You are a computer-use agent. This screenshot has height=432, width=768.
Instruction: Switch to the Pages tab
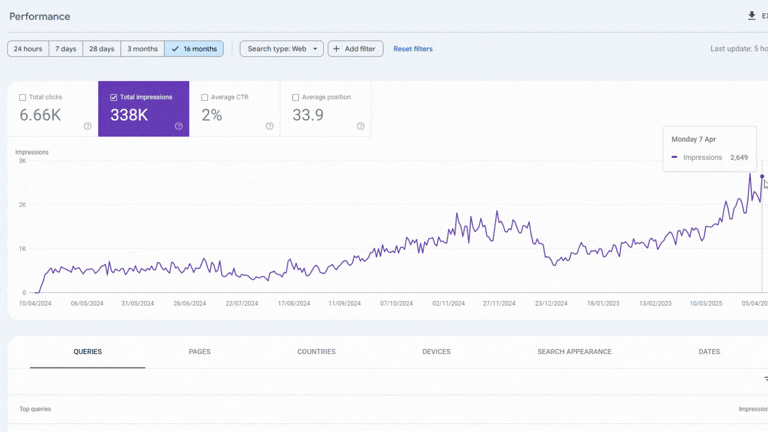[200, 352]
